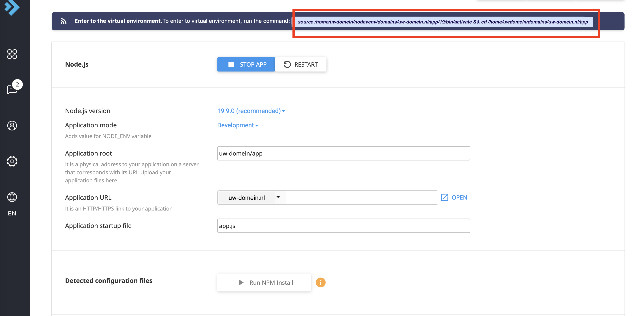Open messages icon with badge 2
Screen dimensions: 644x316
click(12, 89)
